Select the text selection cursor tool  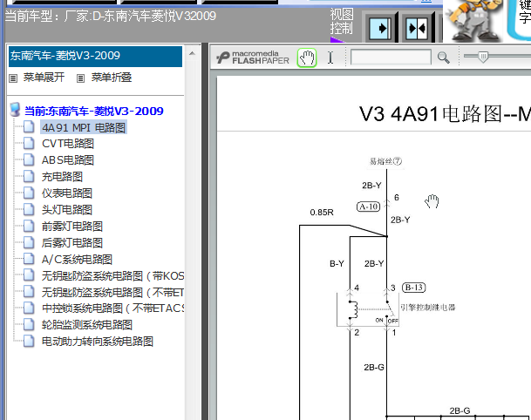330,58
